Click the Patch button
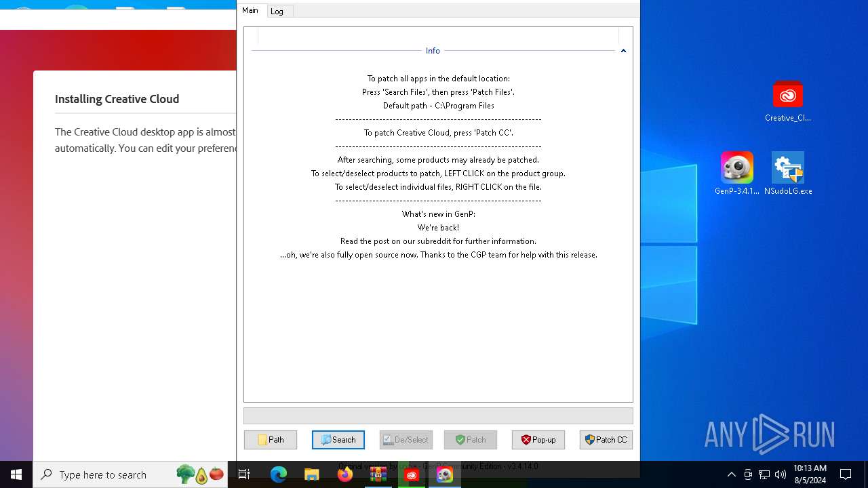Image resolution: width=868 pixels, height=488 pixels. pos(471,440)
